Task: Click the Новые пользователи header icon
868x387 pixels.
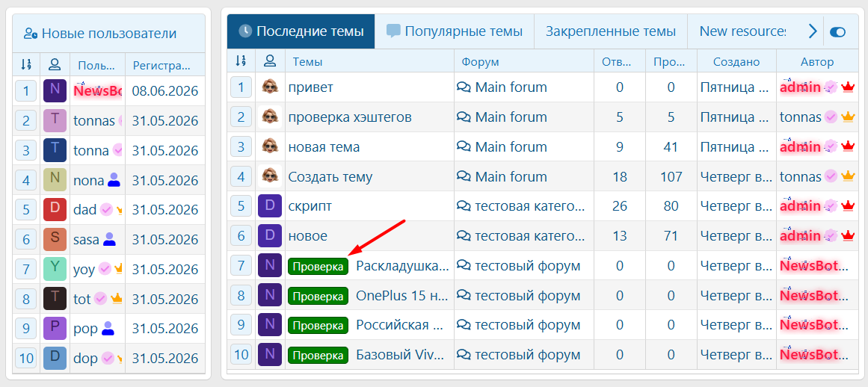Action: 31,34
